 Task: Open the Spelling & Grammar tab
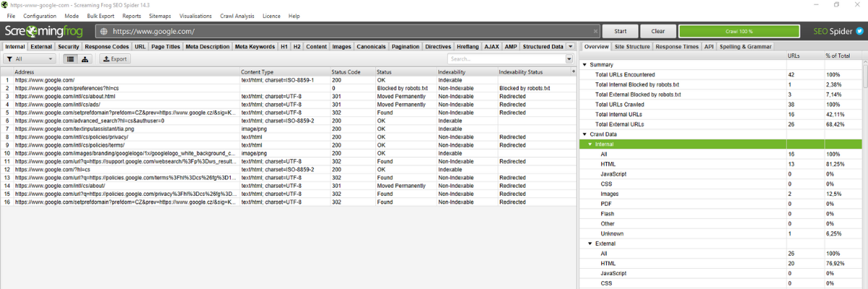click(745, 46)
